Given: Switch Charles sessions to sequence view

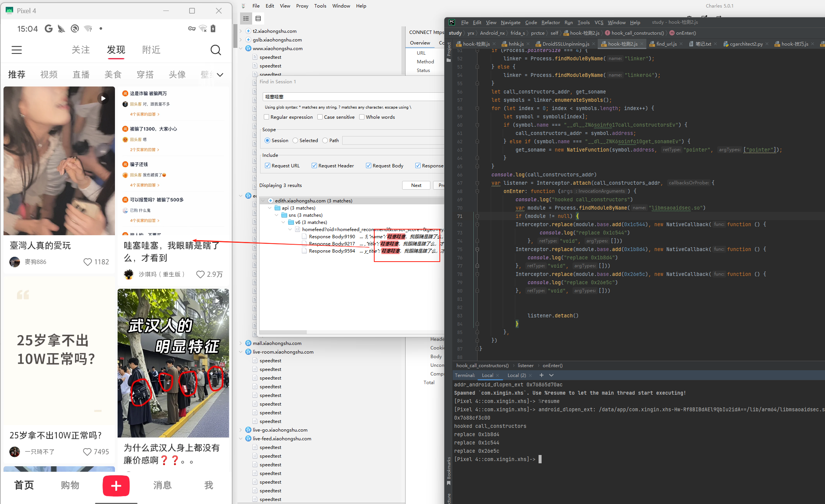Looking at the screenshot, I should tap(258, 18).
